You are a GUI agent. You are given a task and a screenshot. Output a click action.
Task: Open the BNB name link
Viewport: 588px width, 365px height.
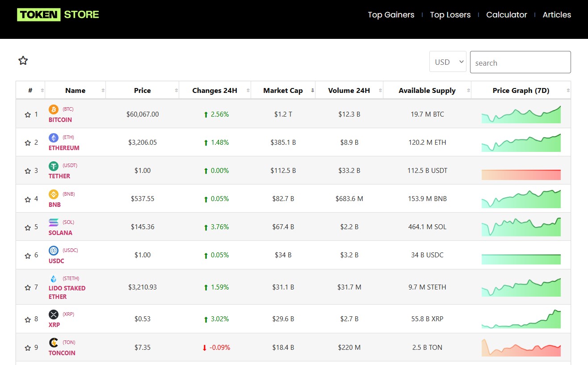[x=55, y=205]
